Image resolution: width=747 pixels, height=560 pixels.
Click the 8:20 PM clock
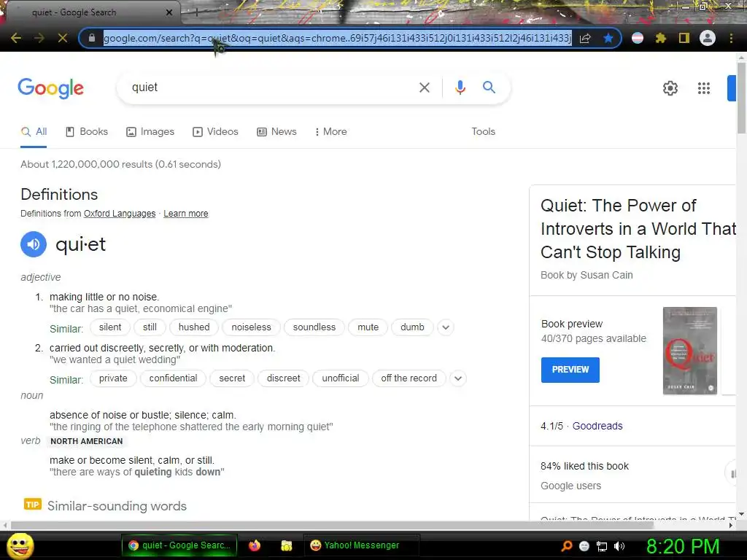[x=683, y=546]
